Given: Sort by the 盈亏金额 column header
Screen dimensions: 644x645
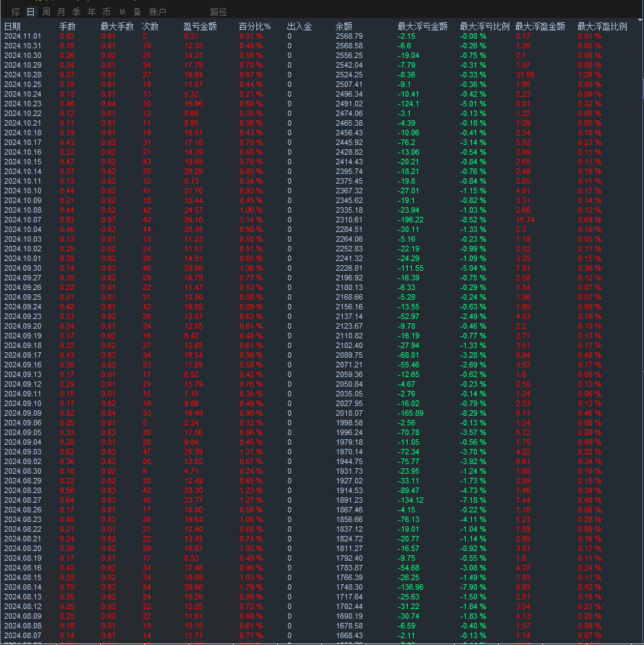Looking at the screenshot, I should [x=200, y=27].
